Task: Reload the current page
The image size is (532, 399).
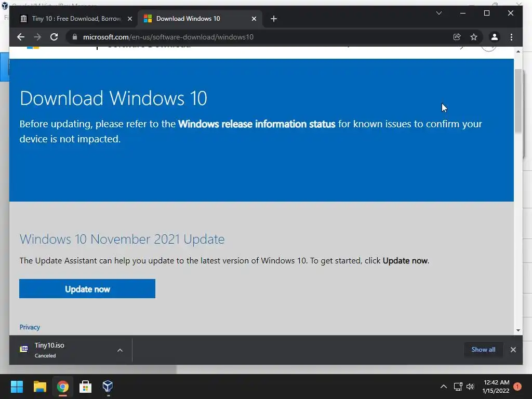Action: [x=54, y=37]
